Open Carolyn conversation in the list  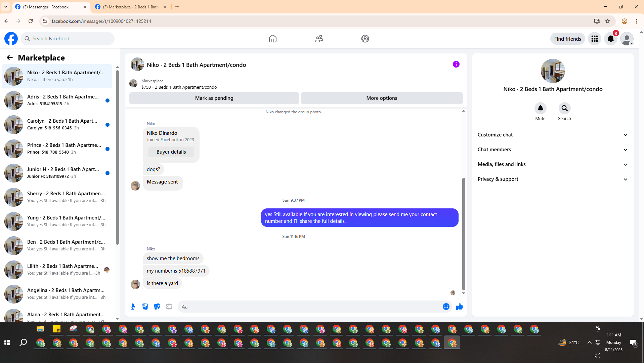click(57, 124)
